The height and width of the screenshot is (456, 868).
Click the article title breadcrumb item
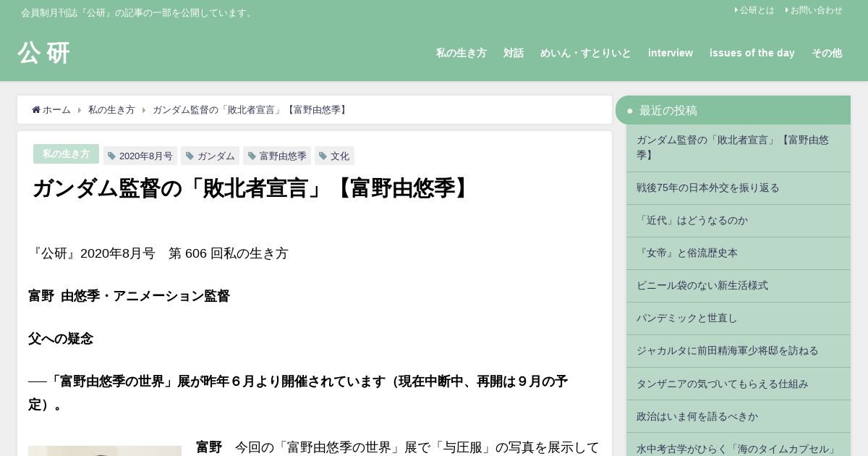click(251, 110)
